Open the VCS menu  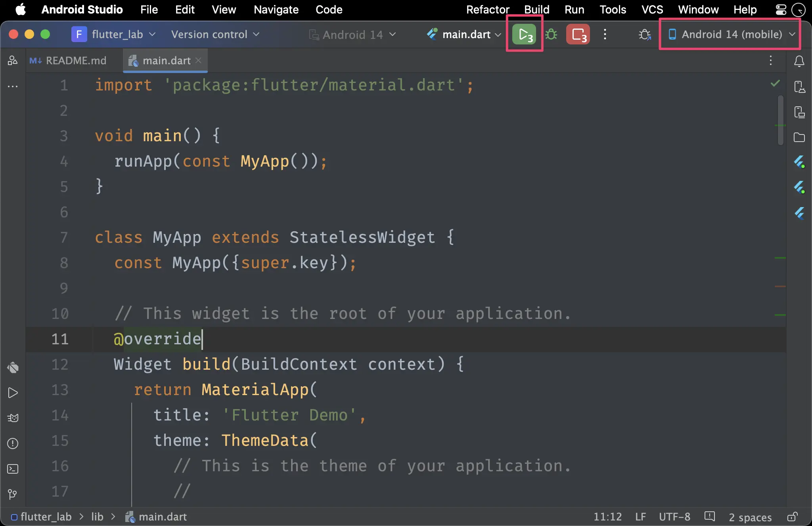tap(652, 10)
